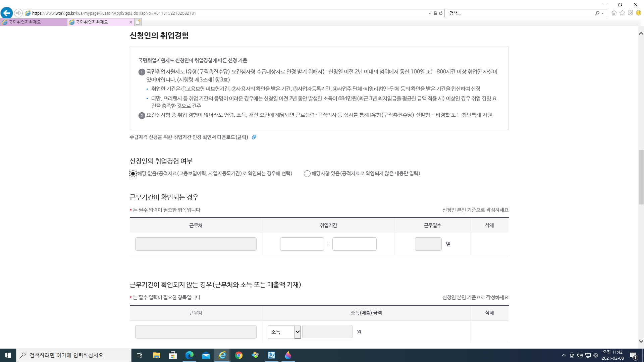
Task: Open the browser settings gear icon
Action: [x=631, y=13]
